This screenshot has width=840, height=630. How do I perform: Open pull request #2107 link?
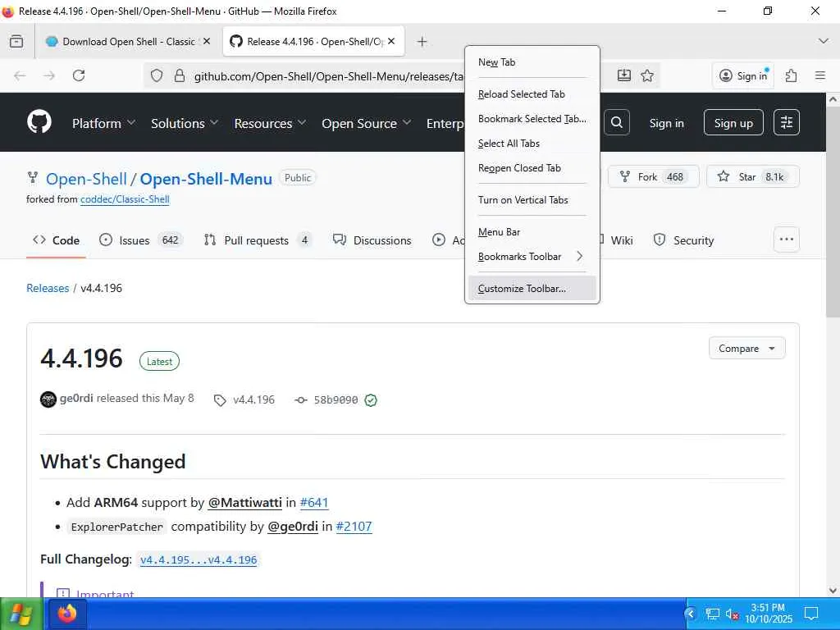click(354, 526)
